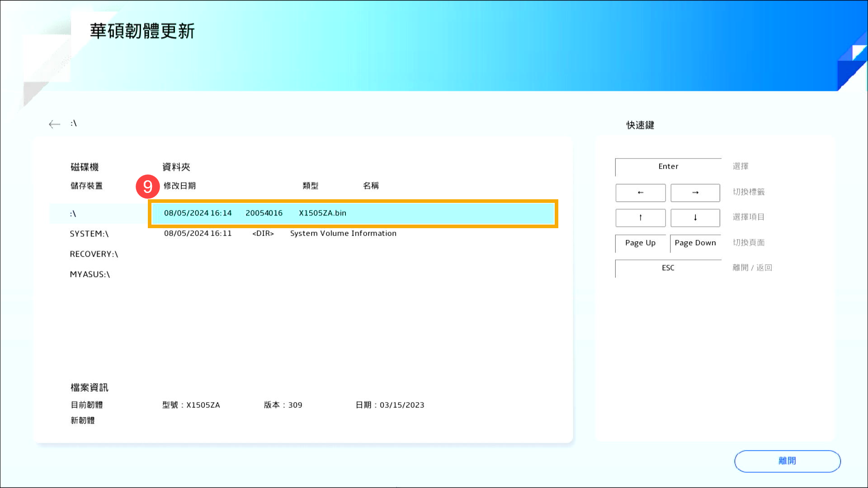Image resolution: width=868 pixels, height=488 pixels.
Task: Select the SYSTEM:\ drive
Action: click(89, 233)
